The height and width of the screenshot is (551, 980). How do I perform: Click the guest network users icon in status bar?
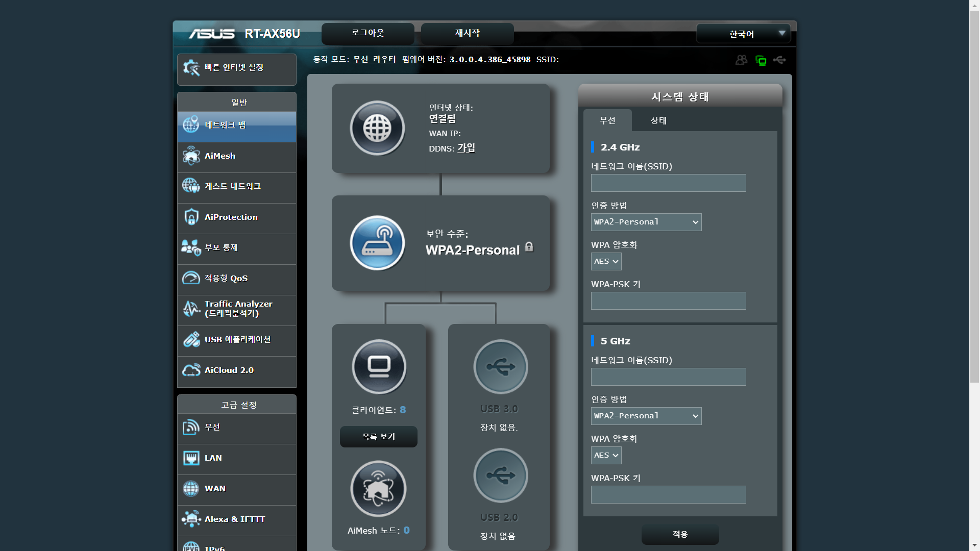741,60
